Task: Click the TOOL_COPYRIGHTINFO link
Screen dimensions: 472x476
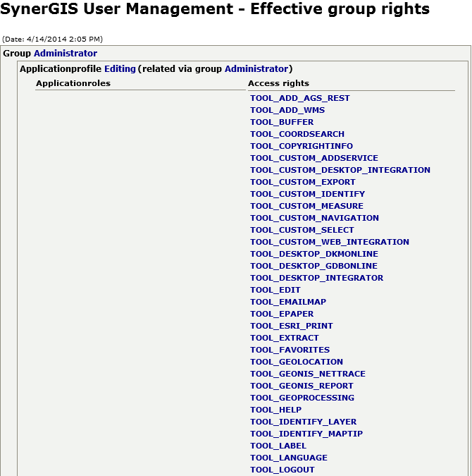Action: coord(302,146)
